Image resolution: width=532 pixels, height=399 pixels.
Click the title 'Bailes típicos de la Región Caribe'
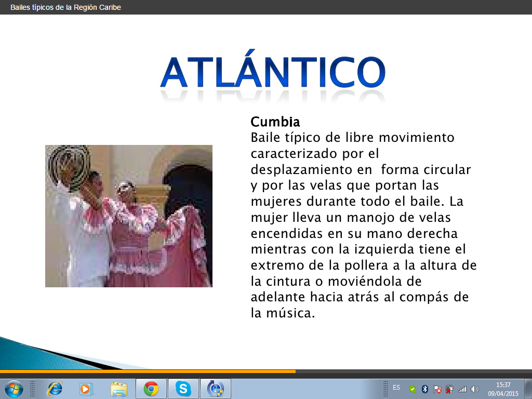click(x=66, y=7)
